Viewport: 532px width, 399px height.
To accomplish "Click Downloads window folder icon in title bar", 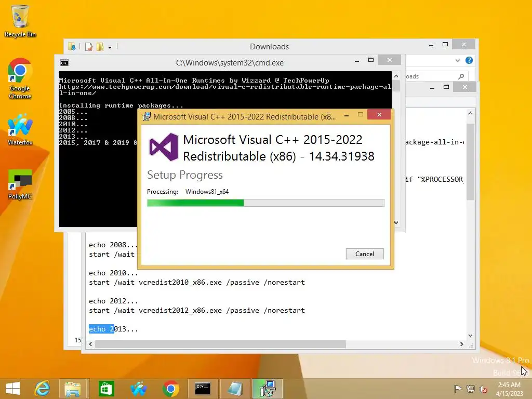I will 72,46.
